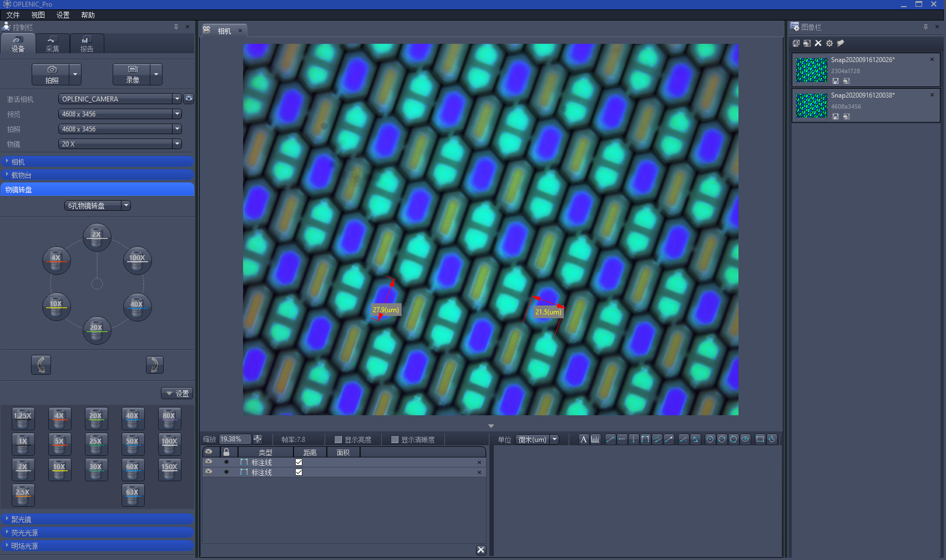Open the 视图 menu
Screen dimensions: 946x560
(x=38, y=15)
